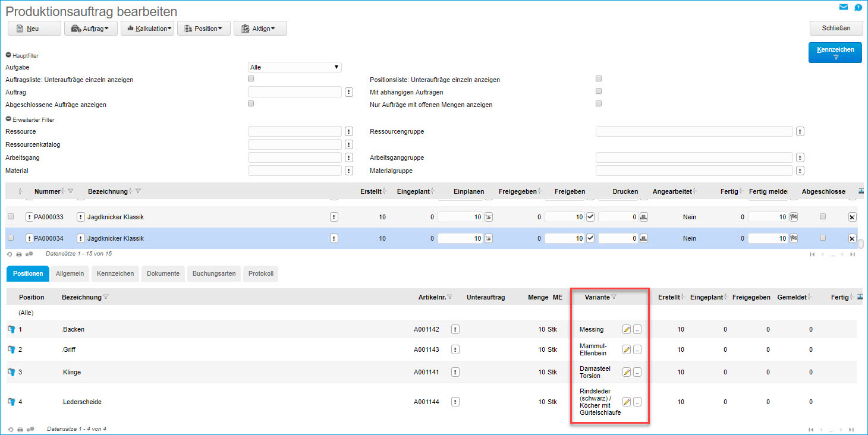Screen dimensions: 868x435
Task: Delete order PA000033 with the X icon
Action: click(852, 218)
